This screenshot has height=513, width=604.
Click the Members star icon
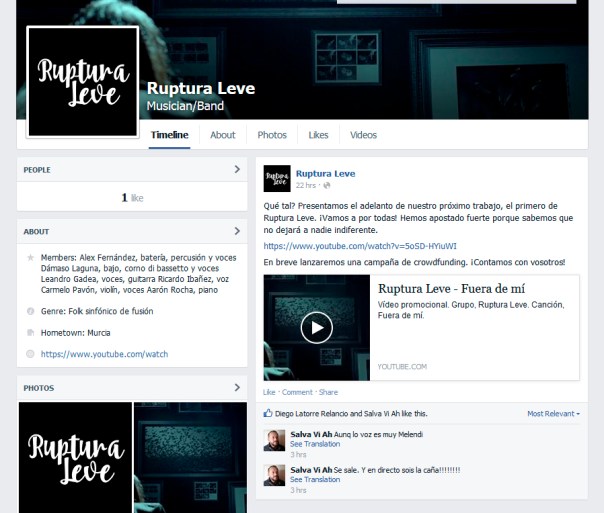click(30, 257)
